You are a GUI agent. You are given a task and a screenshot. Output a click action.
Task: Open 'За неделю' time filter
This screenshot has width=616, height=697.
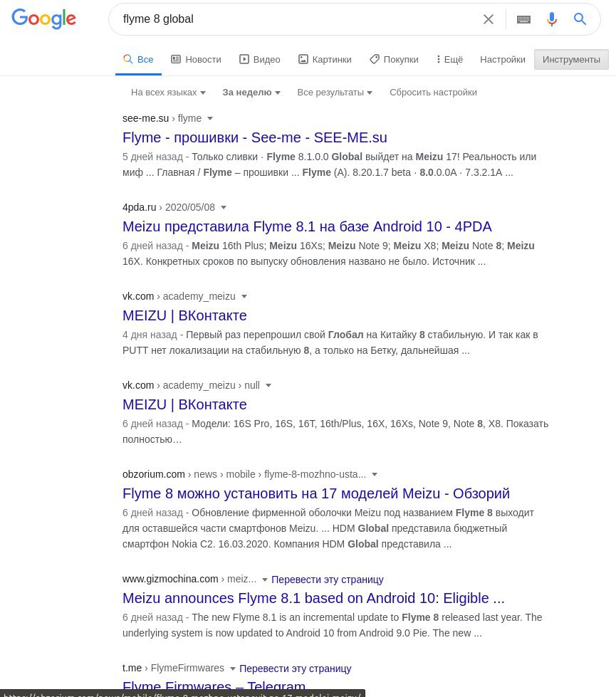tap(251, 93)
